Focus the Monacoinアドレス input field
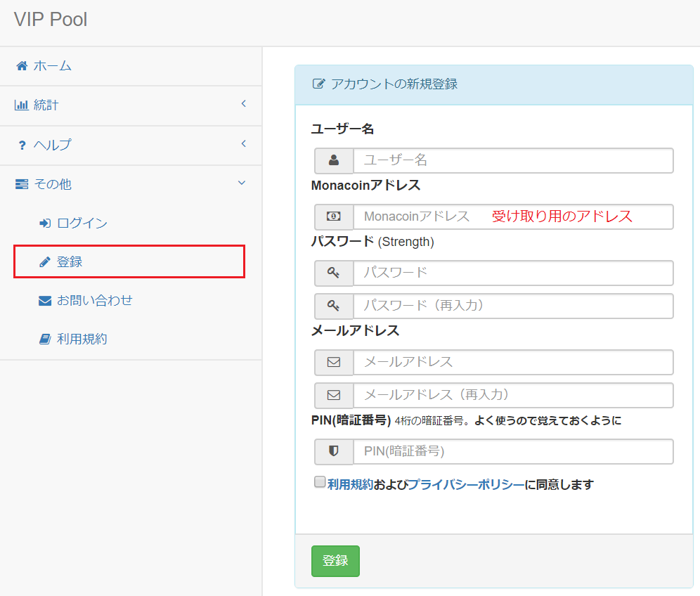 tap(513, 216)
